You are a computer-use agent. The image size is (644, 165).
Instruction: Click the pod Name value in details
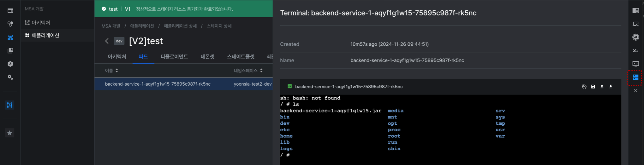click(x=407, y=60)
